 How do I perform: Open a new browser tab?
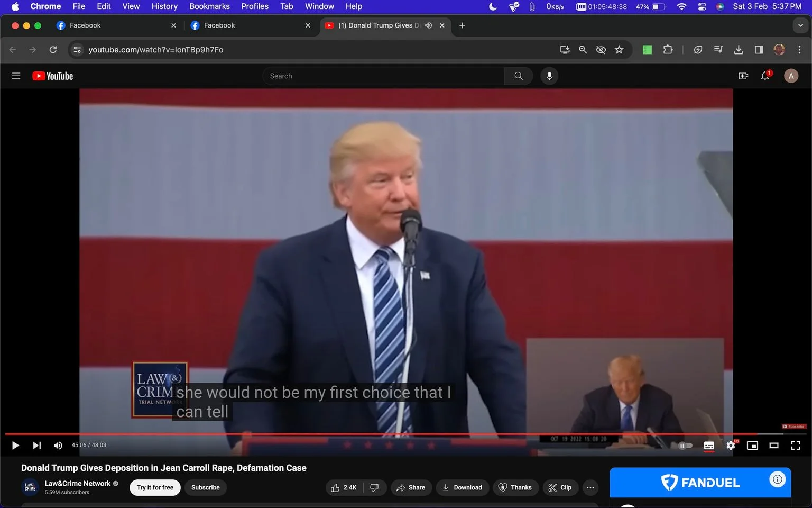(462, 25)
